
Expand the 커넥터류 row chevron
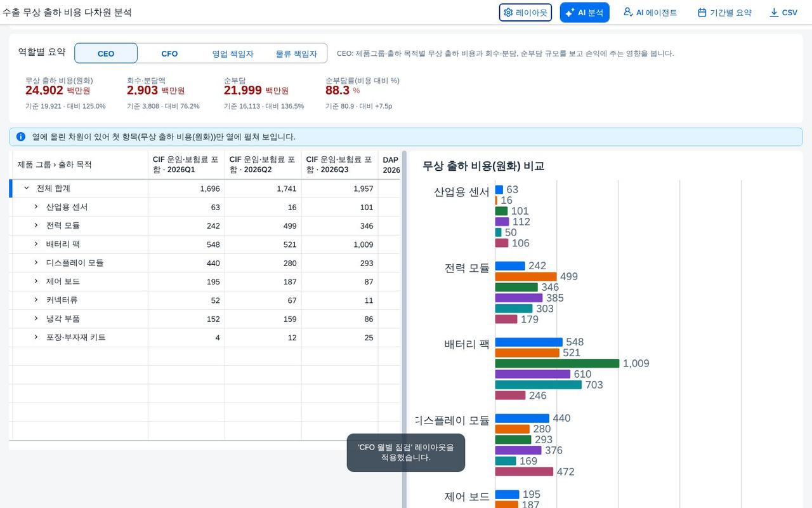click(36, 300)
